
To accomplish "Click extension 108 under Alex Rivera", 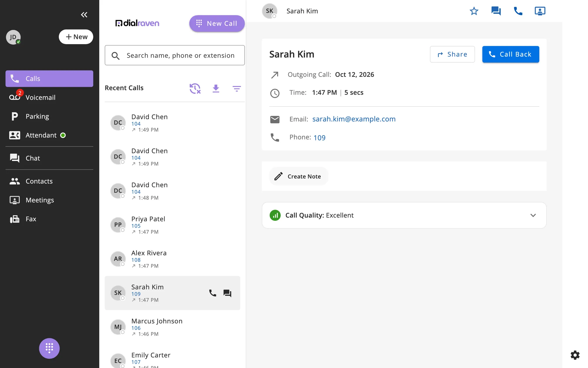I will tap(136, 260).
